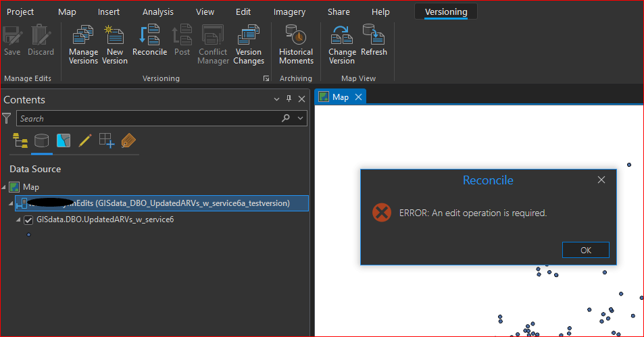This screenshot has width=644, height=337.
Task: Click the Save edits icon
Action: [x=12, y=35]
